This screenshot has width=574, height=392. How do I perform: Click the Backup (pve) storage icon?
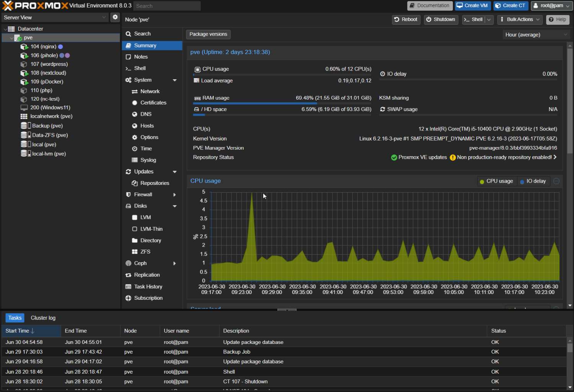[x=25, y=126]
